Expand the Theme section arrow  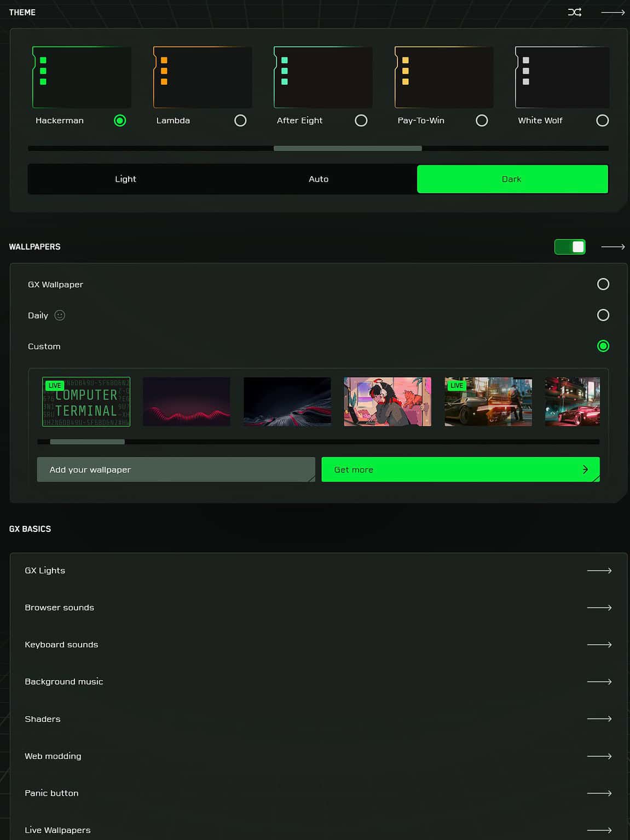(x=614, y=11)
